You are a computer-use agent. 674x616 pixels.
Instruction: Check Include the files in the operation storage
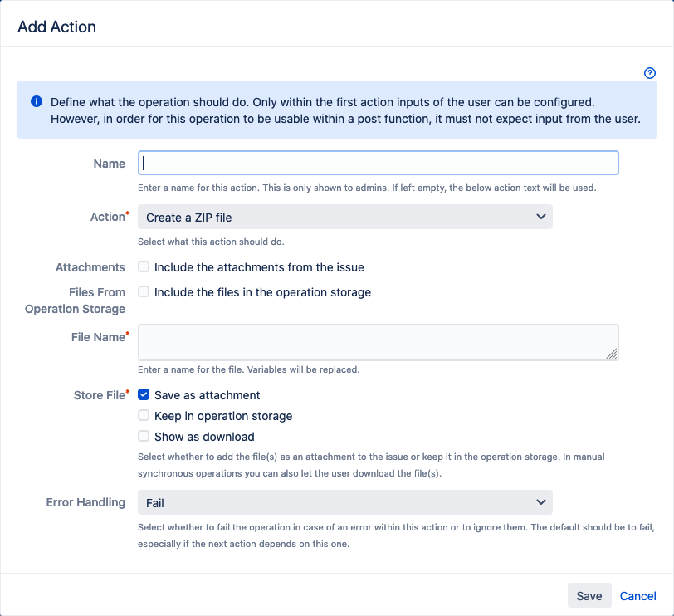pos(144,292)
